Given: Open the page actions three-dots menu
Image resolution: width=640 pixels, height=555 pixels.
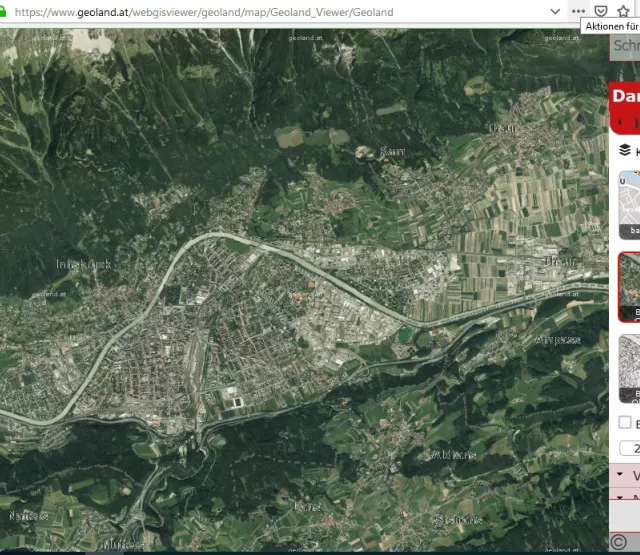Looking at the screenshot, I should coord(578,11).
